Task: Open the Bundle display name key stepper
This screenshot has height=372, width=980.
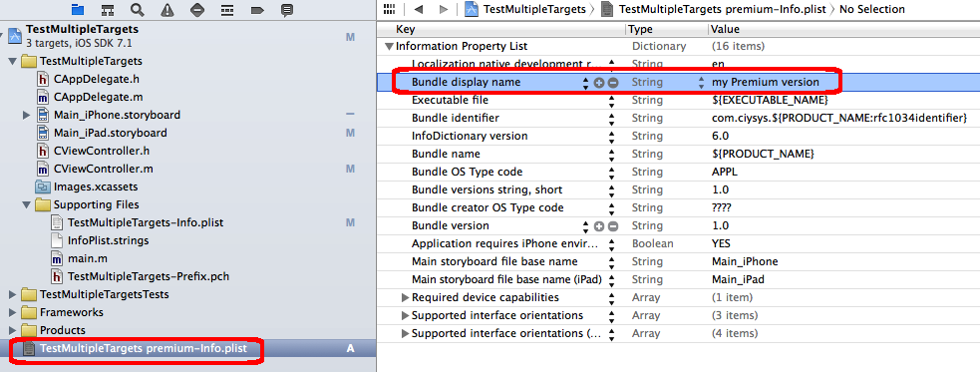Action: 585,83
